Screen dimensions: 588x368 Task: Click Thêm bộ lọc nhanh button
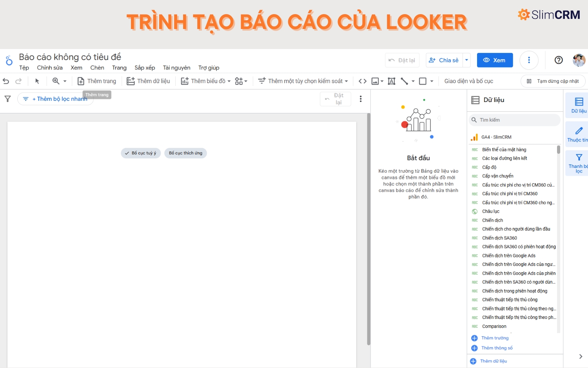coord(55,99)
